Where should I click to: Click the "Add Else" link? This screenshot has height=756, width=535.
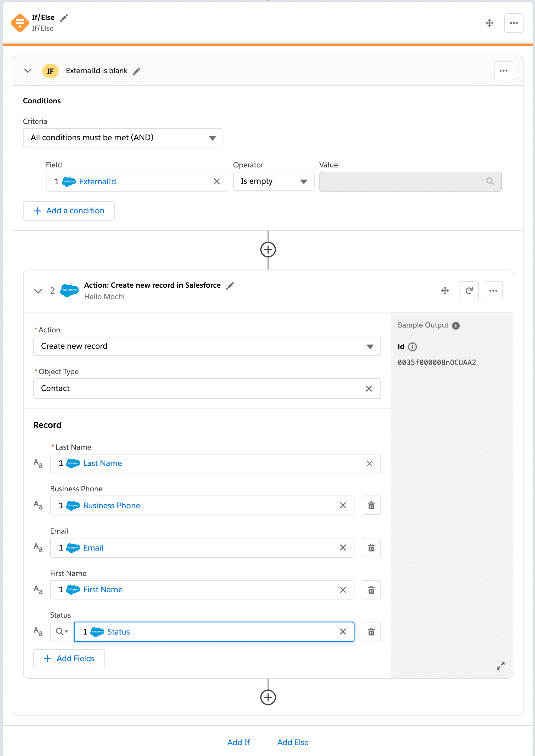[x=293, y=742]
